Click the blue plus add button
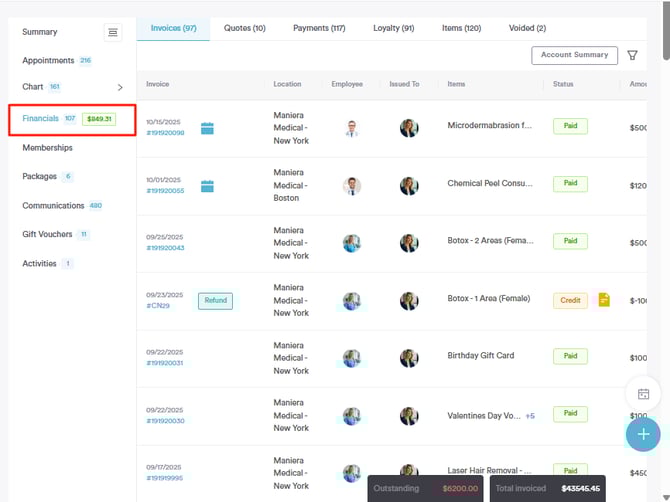The height and width of the screenshot is (502, 670). 643,434
